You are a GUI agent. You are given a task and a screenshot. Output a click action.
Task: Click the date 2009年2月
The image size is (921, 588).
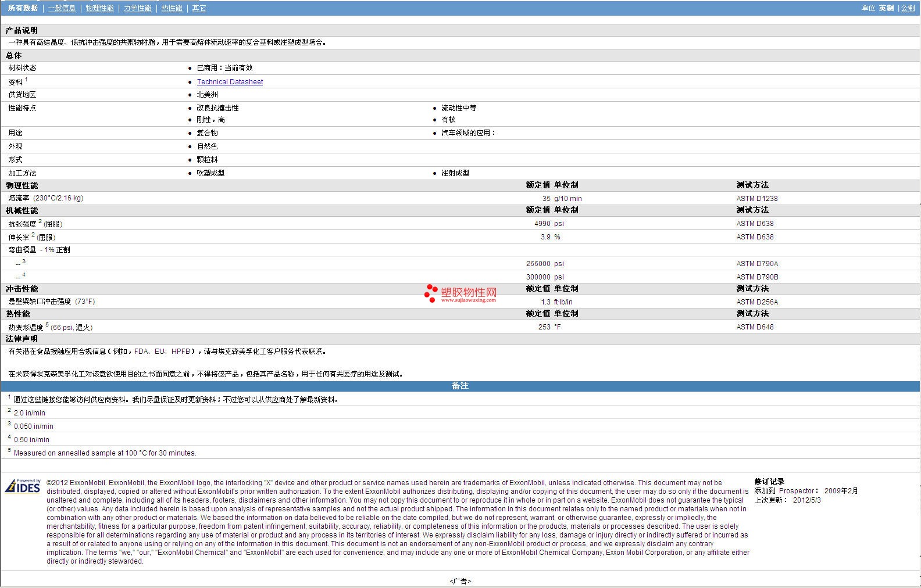click(841, 491)
